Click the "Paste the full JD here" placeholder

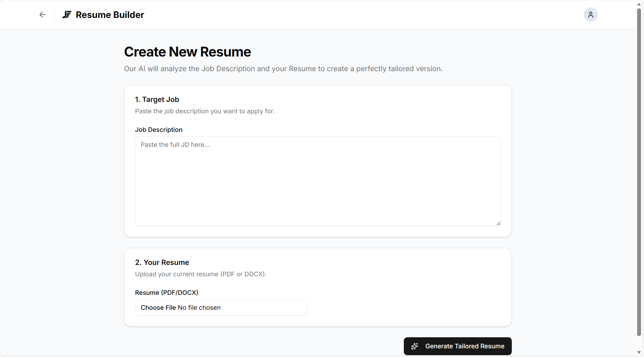(x=175, y=144)
